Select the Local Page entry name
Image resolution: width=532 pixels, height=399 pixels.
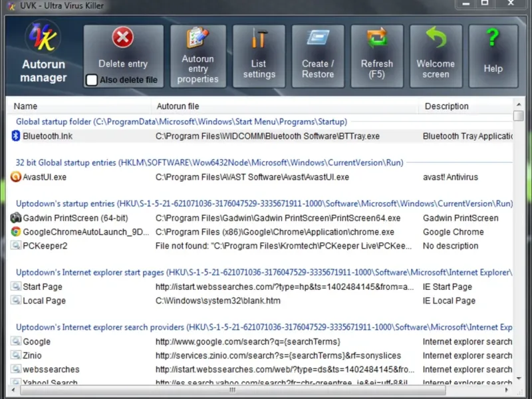click(44, 301)
